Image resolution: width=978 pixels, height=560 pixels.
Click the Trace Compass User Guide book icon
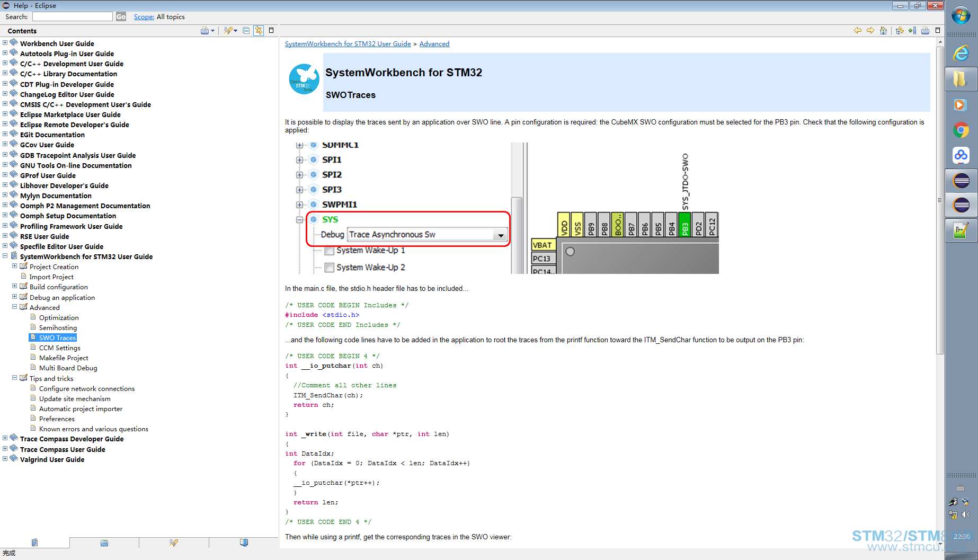[x=14, y=449]
